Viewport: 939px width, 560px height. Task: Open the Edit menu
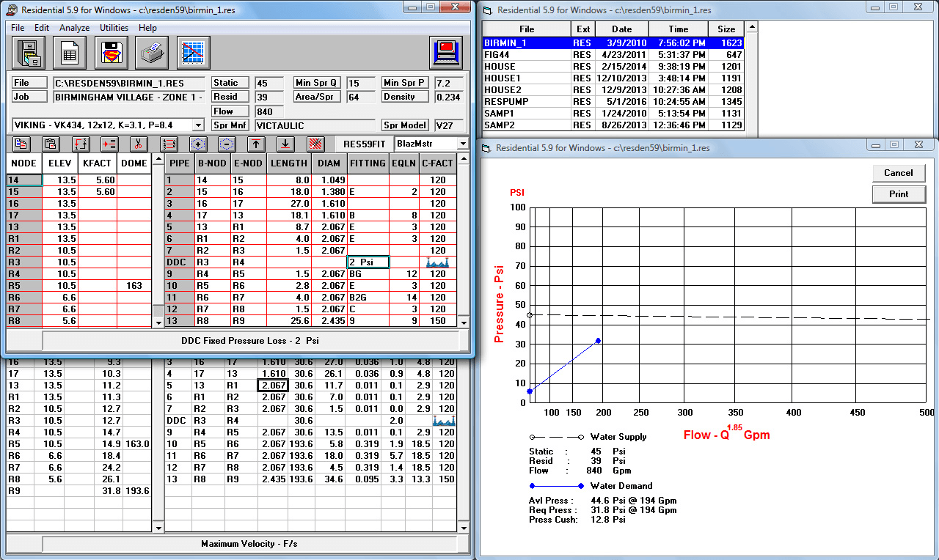coord(42,28)
